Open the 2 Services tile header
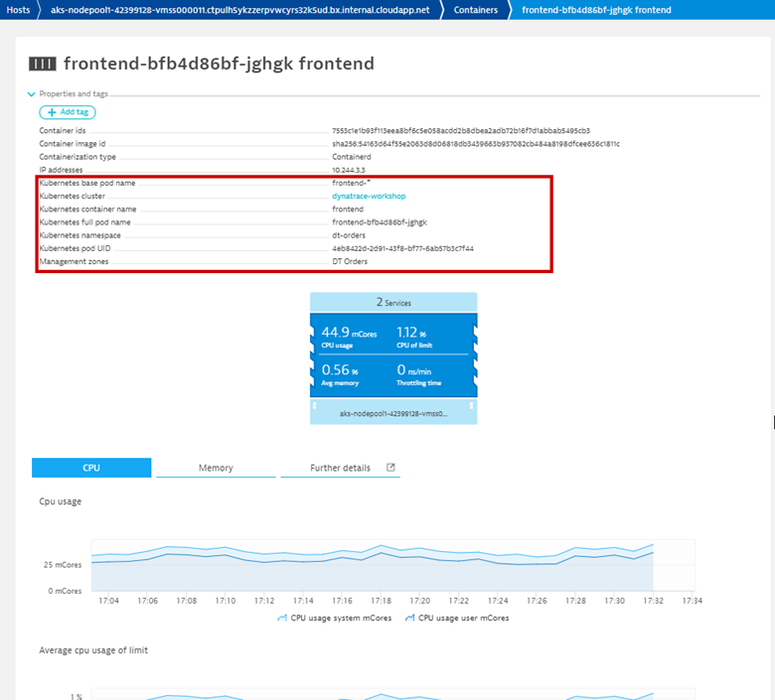 tap(393, 302)
